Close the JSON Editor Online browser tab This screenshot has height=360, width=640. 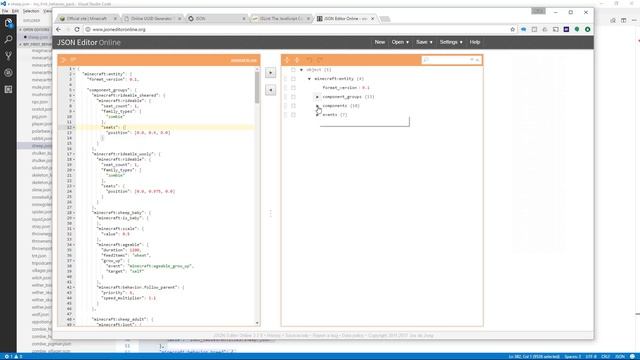(373, 19)
